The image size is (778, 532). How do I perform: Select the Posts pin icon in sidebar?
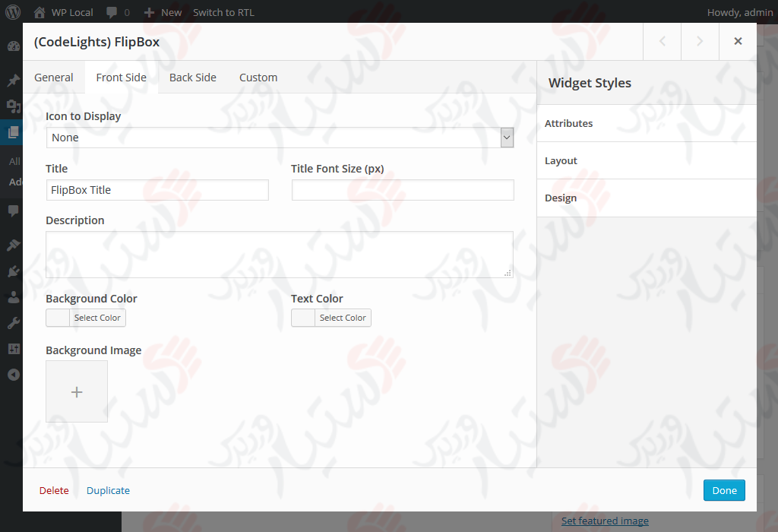12,79
